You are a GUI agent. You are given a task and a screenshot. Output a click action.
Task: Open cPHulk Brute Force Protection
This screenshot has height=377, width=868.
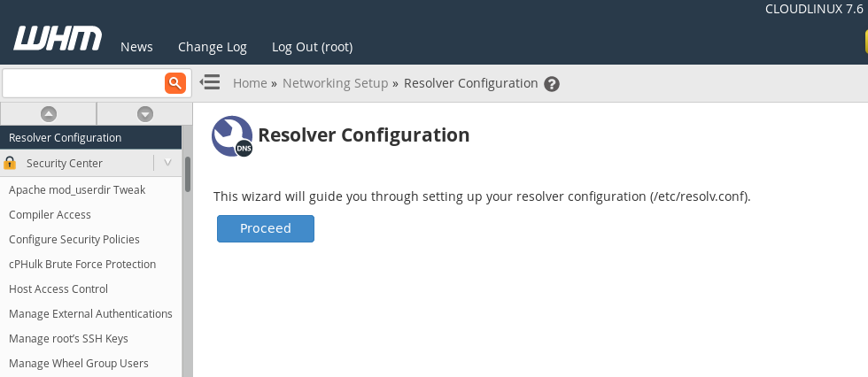coord(82,265)
